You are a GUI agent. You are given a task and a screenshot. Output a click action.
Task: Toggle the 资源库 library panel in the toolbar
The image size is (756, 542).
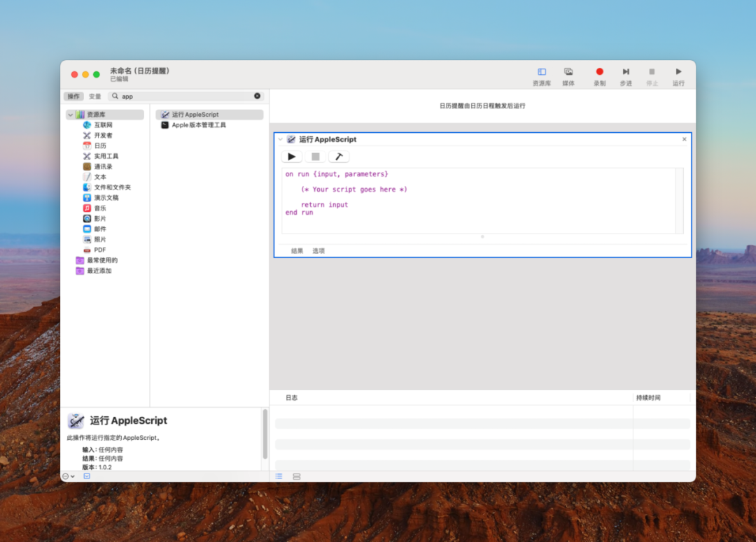click(x=541, y=76)
